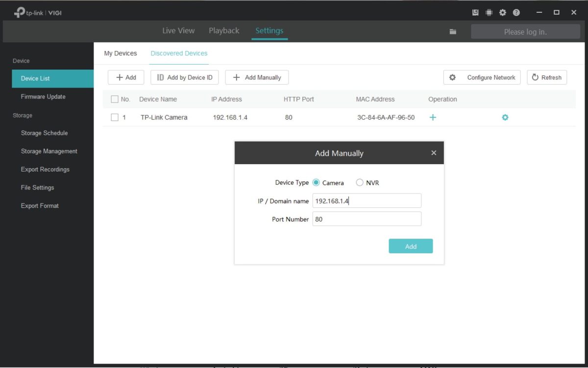Click the Port Number input field

[367, 219]
